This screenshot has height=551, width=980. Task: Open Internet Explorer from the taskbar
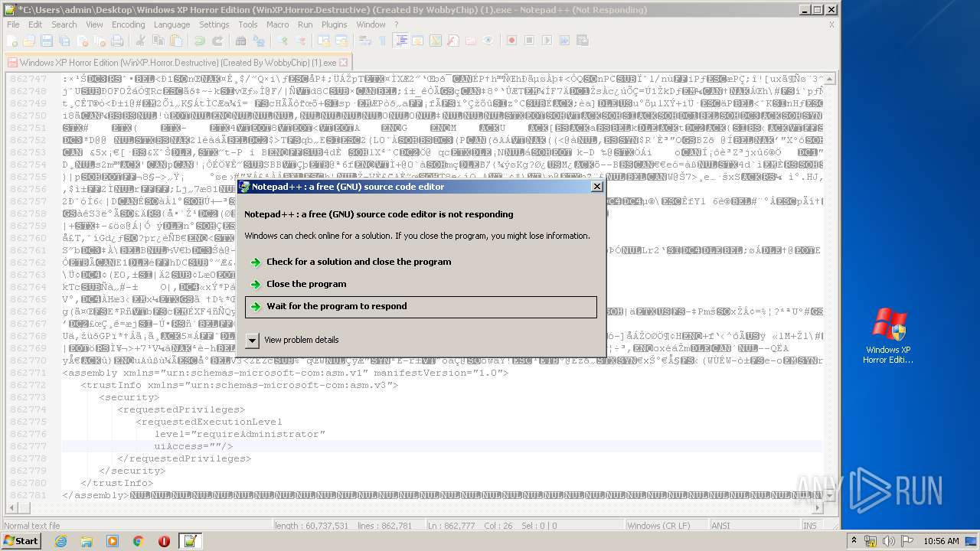[60, 541]
